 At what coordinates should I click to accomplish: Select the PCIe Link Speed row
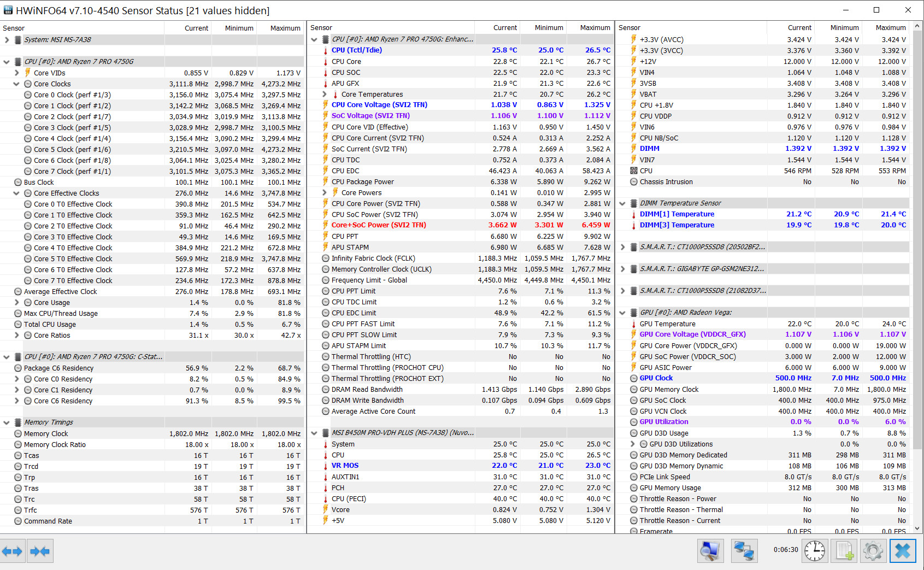(x=763, y=477)
